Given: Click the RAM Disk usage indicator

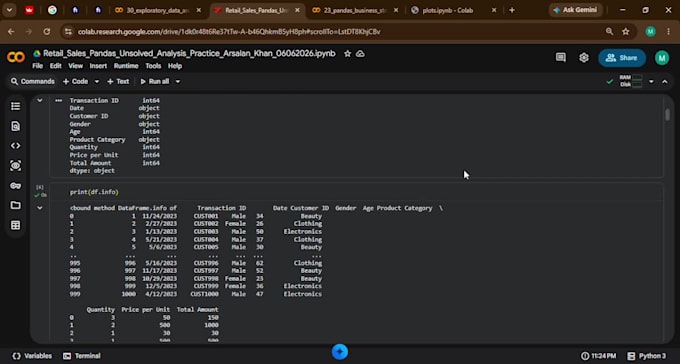Looking at the screenshot, I should (x=631, y=81).
